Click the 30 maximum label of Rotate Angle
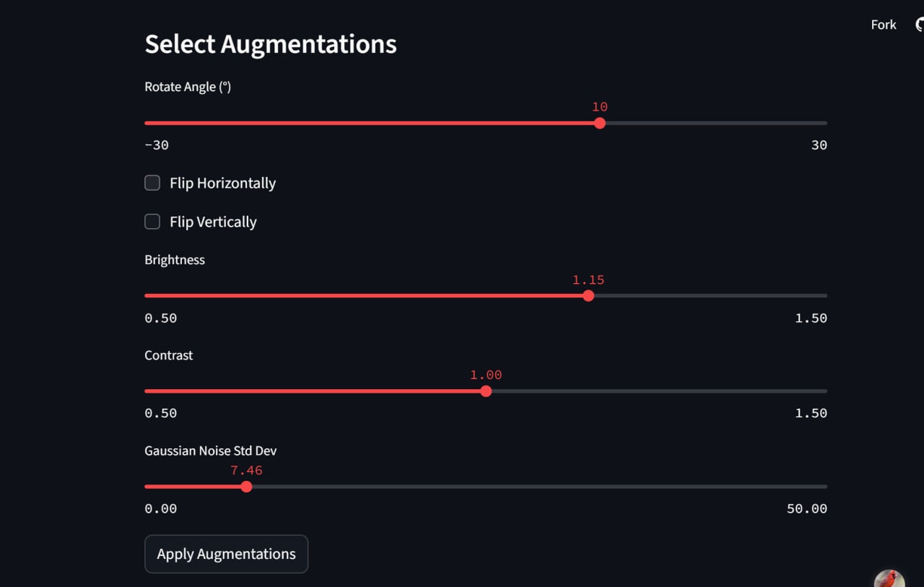The image size is (924, 587). (x=819, y=144)
